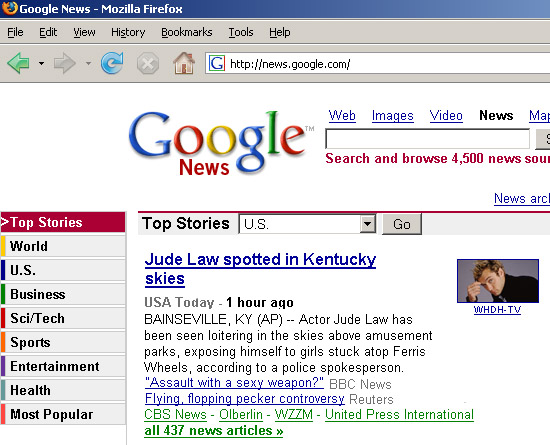Open the Help menu
Screen dimensions: 550x445
280,32
